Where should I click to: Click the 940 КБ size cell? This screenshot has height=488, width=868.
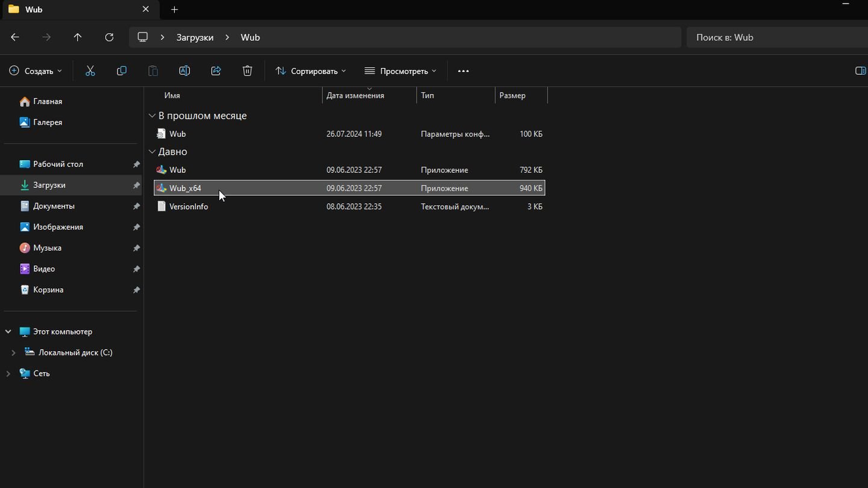531,188
